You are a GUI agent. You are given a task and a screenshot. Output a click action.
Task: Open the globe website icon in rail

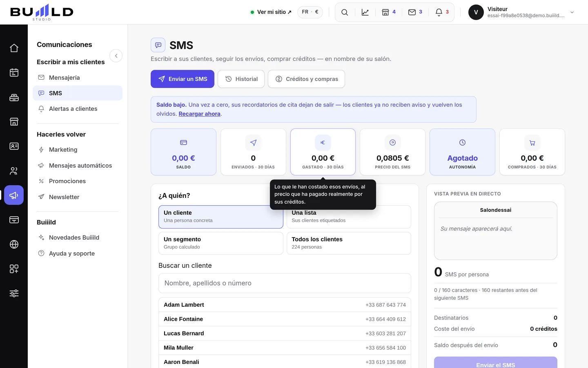[x=14, y=245]
